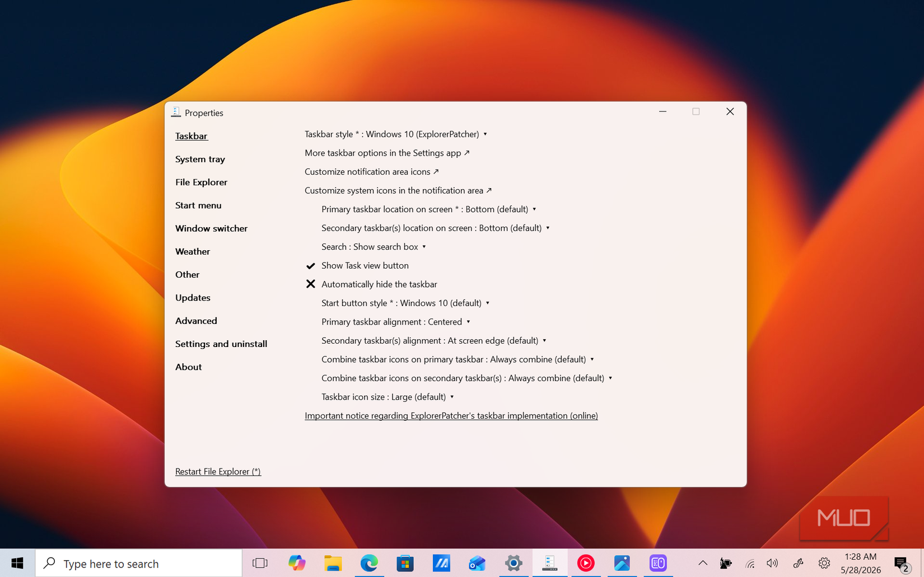Open the notification center icon

902,564
